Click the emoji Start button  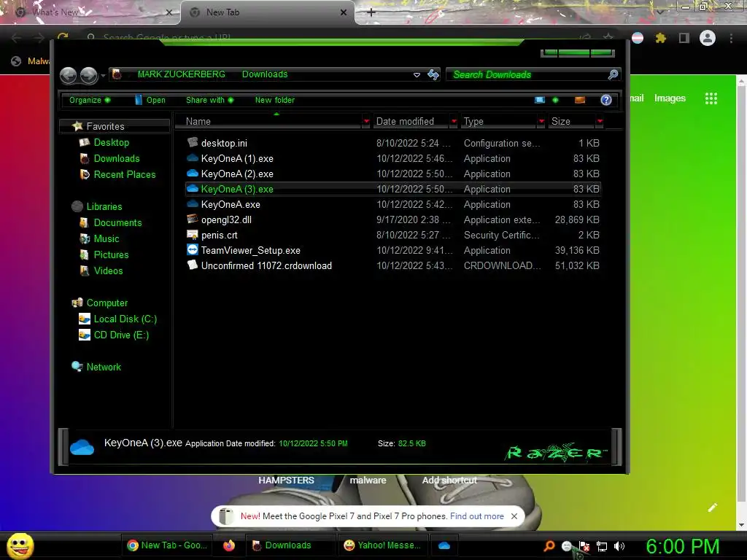(x=20, y=545)
